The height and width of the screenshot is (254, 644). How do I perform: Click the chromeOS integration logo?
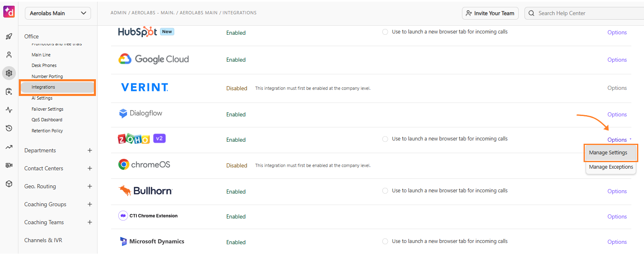144,165
